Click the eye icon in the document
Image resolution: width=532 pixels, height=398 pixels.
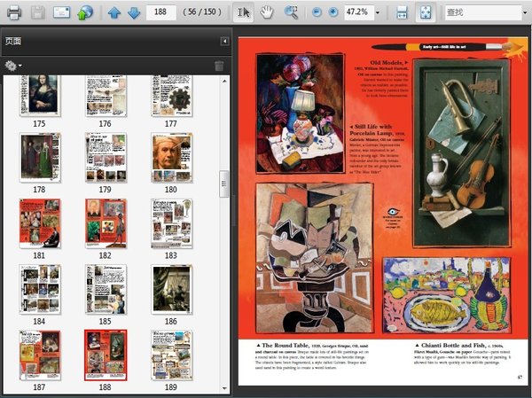click(x=393, y=212)
